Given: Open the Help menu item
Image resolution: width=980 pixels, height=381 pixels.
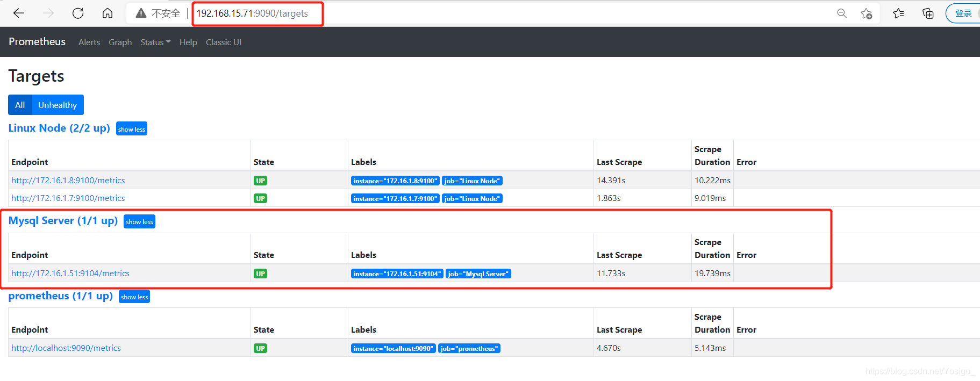Looking at the screenshot, I should 188,42.
